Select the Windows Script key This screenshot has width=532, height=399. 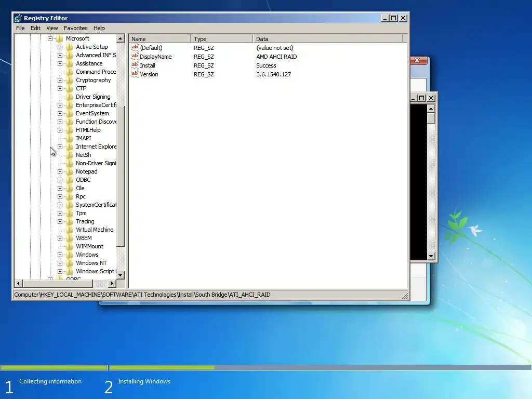pos(96,271)
